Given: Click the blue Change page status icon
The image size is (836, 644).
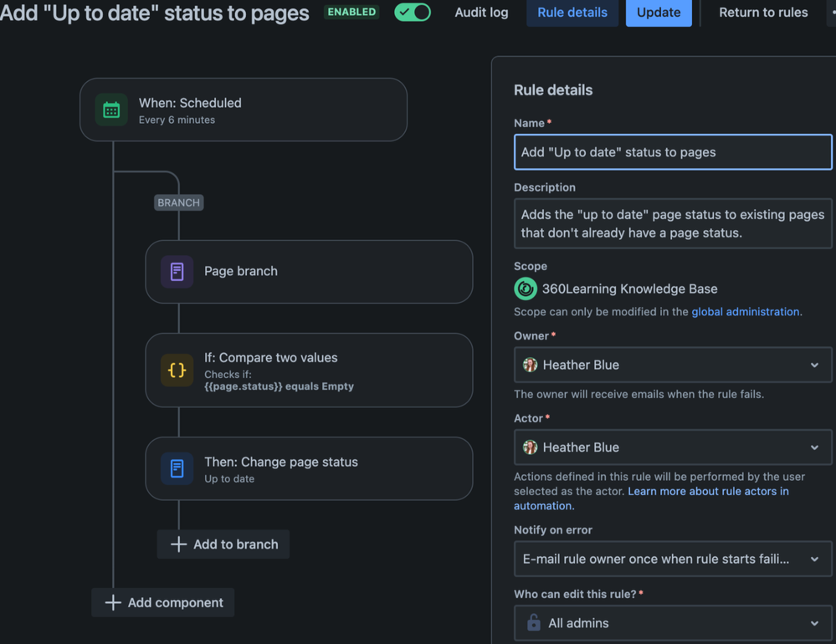Looking at the screenshot, I should tap(177, 468).
